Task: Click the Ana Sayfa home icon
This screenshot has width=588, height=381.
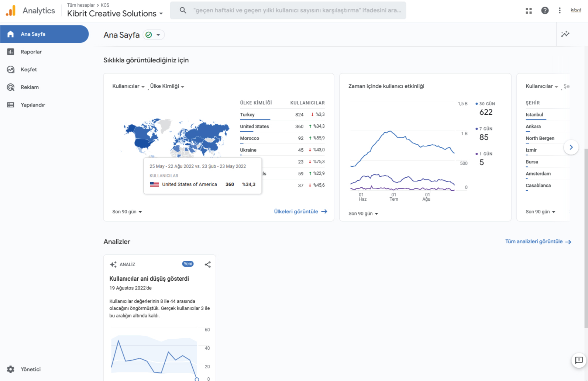Action: point(10,34)
